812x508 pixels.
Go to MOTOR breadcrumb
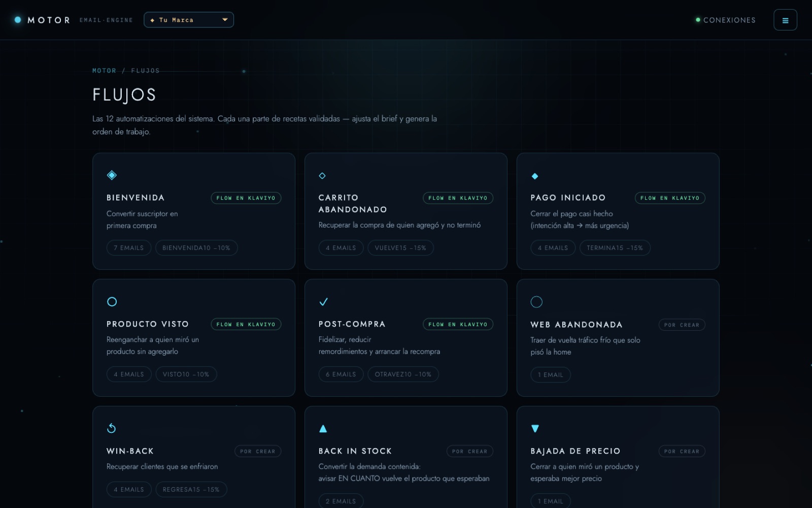pyautogui.click(x=104, y=71)
